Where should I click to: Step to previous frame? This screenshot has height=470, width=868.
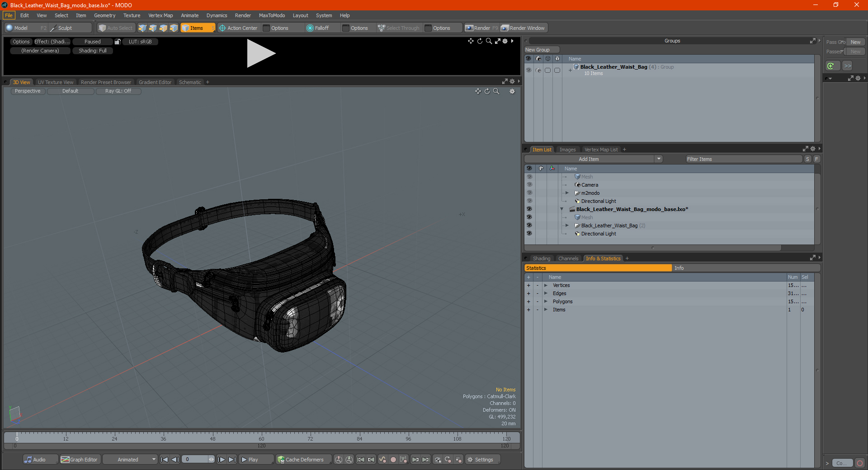pyautogui.click(x=175, y=460)
